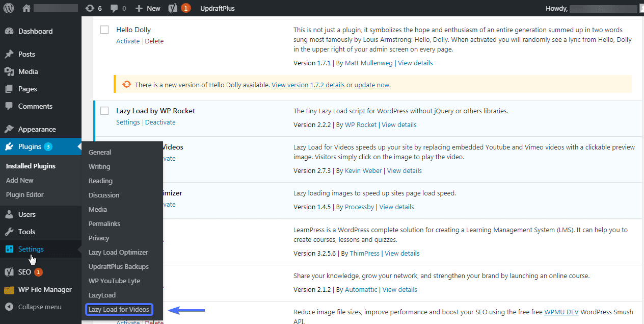Open the WordPress logo menu

click(9, 8)
